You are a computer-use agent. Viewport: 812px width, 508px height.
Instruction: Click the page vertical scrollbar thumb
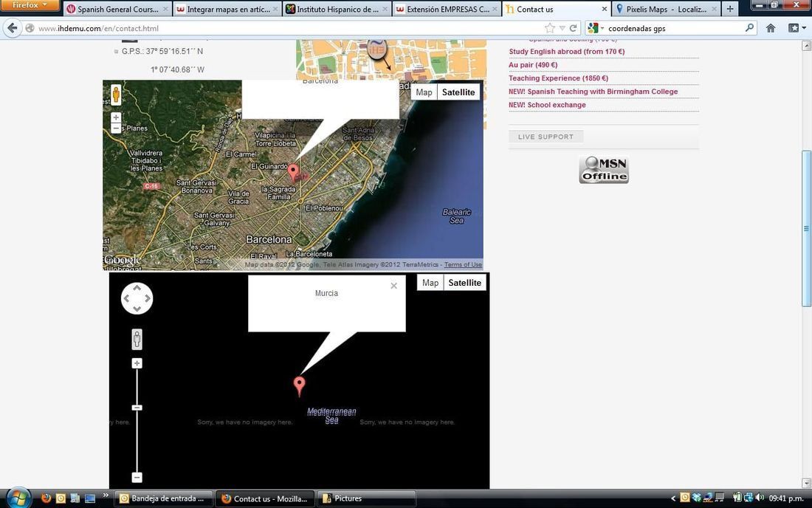coord(806,228)
